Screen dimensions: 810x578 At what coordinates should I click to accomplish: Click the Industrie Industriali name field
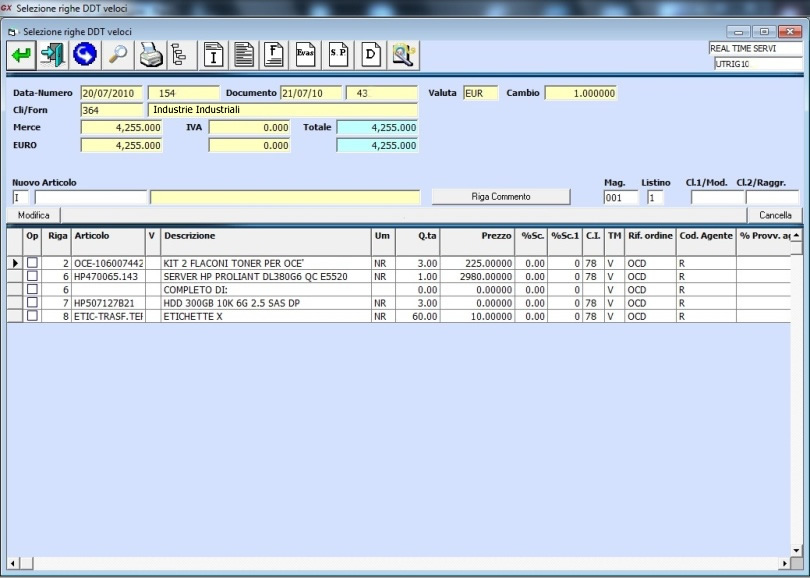pyautogui.click(x=283, y=110)
